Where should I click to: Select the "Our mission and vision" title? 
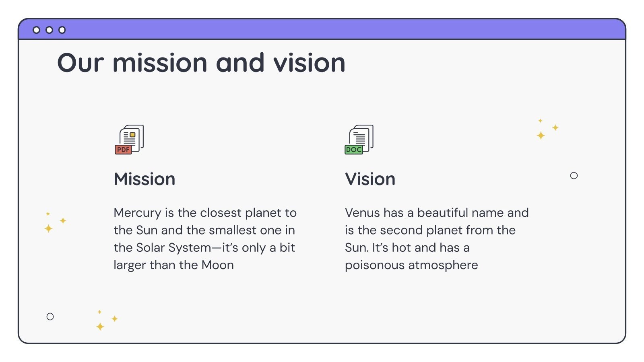coord(201,63)
